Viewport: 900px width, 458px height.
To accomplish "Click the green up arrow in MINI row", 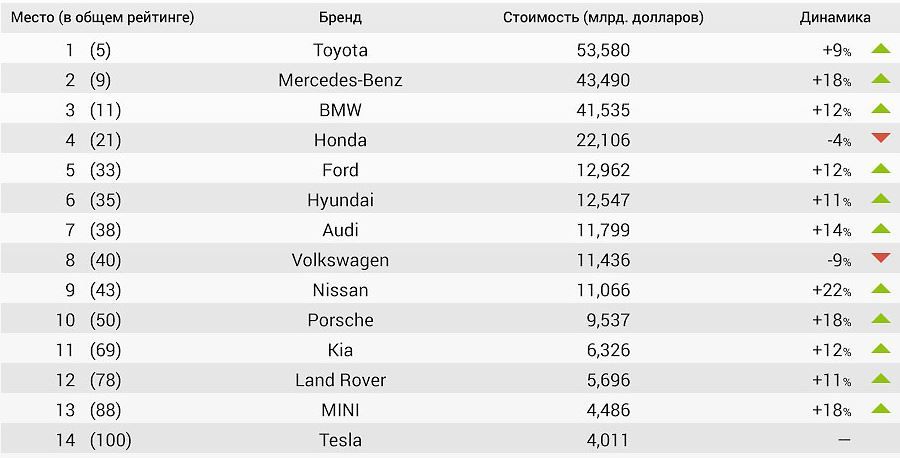I will [x=880, y=408].
